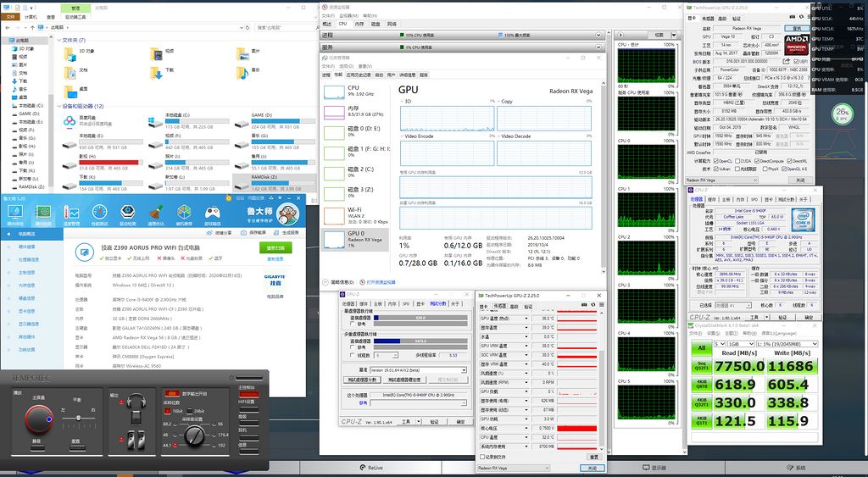Screen dimensions: 868x477
Task: Click the share BIOS arrow icon in GPU-Z
Action: click(x=786, y=61)
